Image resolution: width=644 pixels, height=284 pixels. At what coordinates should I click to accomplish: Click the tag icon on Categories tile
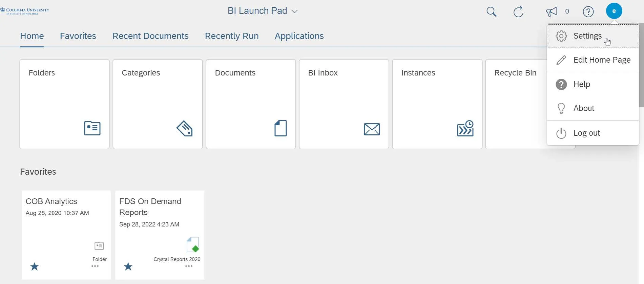(185, 128)
